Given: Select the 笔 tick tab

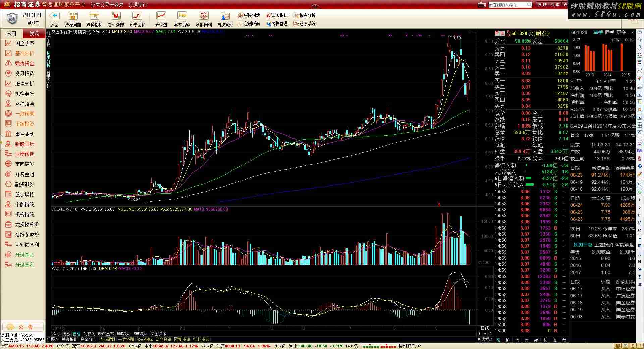Looking at the screenshot, I should [498, 340].
